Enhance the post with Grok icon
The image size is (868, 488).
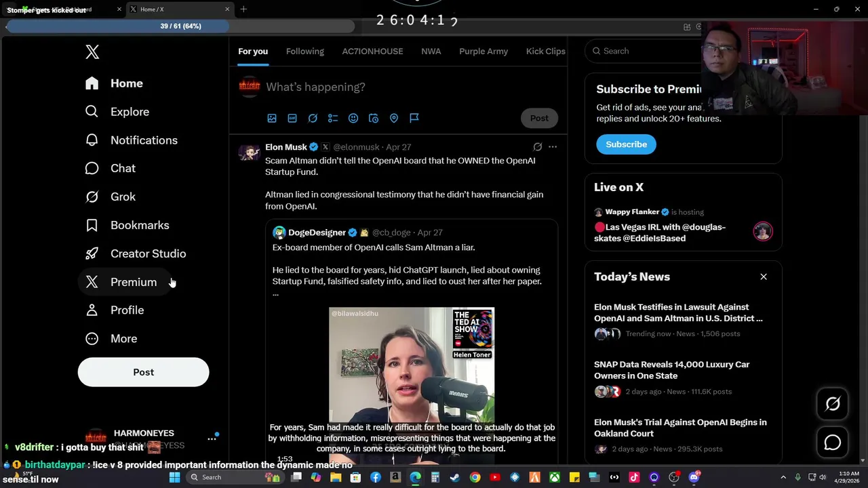[x=313, y=118]
